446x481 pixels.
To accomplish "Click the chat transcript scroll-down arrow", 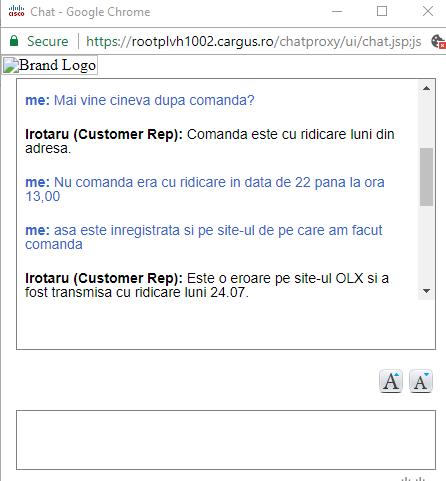I will 426,291.
